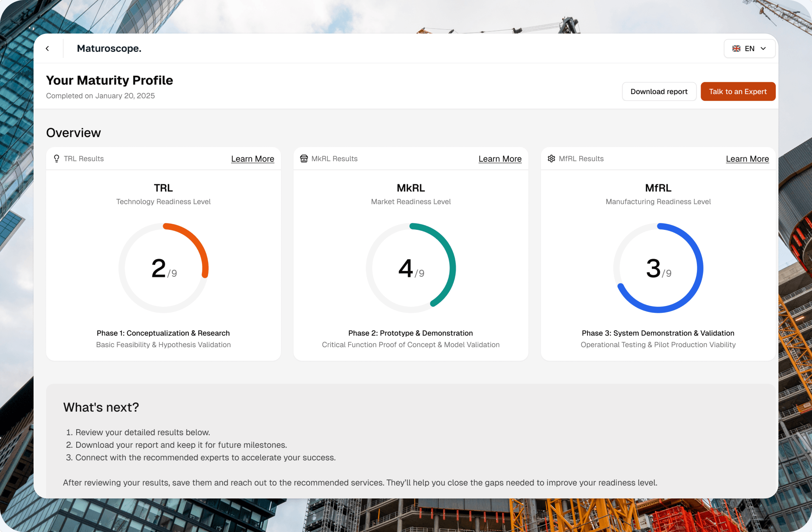Open Learn More for TRL Results
The height and width of the screenshot is (532, 812).
click(253, 159)
